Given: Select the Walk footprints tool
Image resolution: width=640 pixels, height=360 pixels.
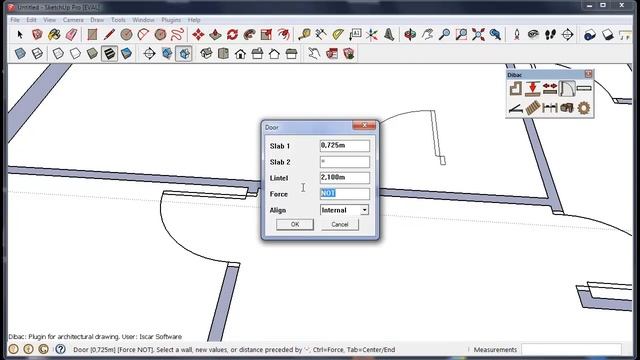Looking at the screenshot, I should (x=551, y=35).
